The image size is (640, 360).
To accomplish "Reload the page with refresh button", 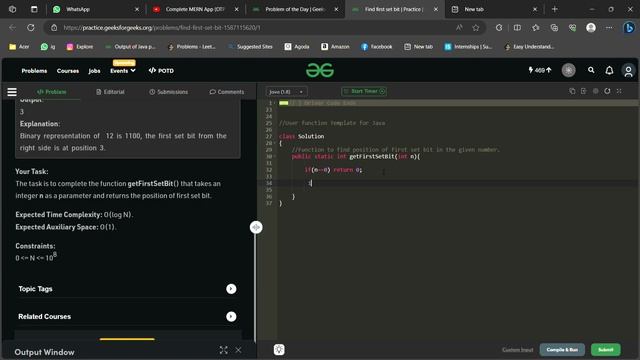I will (31, 27).
